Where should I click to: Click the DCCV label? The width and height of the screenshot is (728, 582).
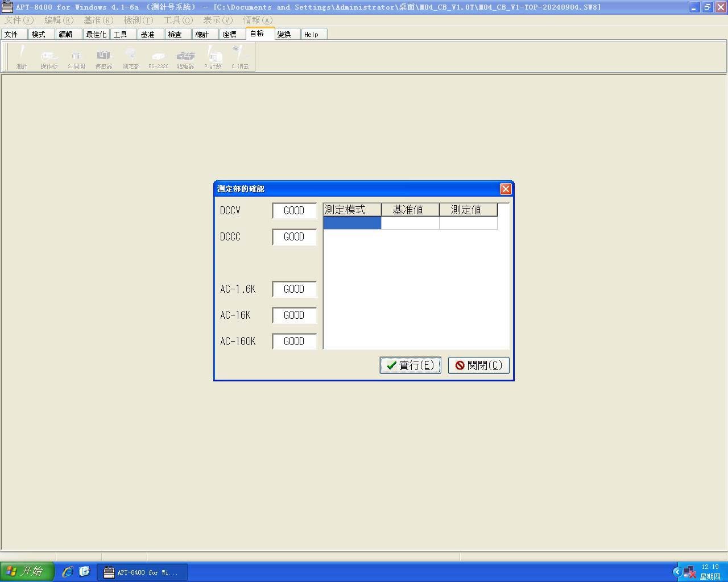[x=230, y=210]
